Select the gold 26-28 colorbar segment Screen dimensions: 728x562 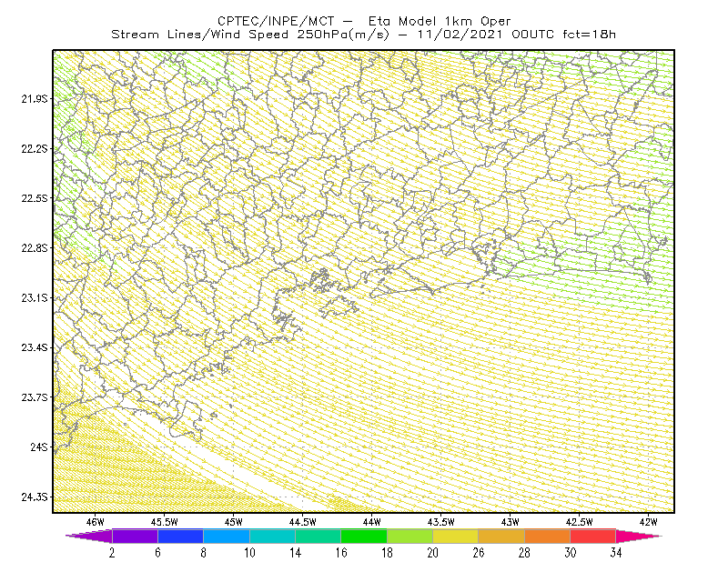tap(501, 536)
